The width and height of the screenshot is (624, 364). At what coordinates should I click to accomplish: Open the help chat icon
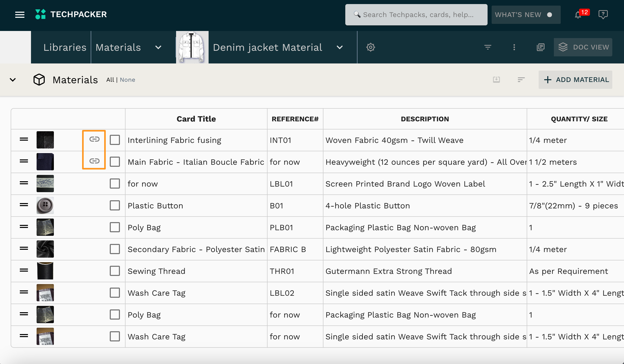point(603,14)
